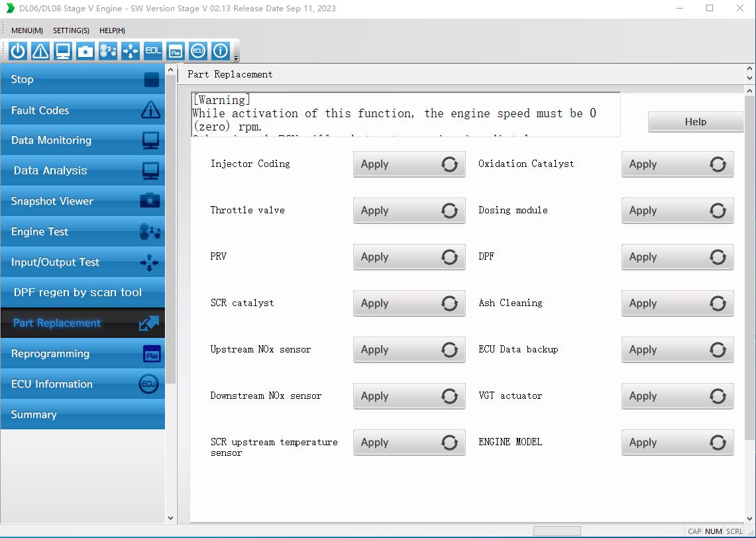The height and width of the screenshot is (538, 756).
Task: Click the Re reprogramming toolbar icon
Action: coord(176,50)
